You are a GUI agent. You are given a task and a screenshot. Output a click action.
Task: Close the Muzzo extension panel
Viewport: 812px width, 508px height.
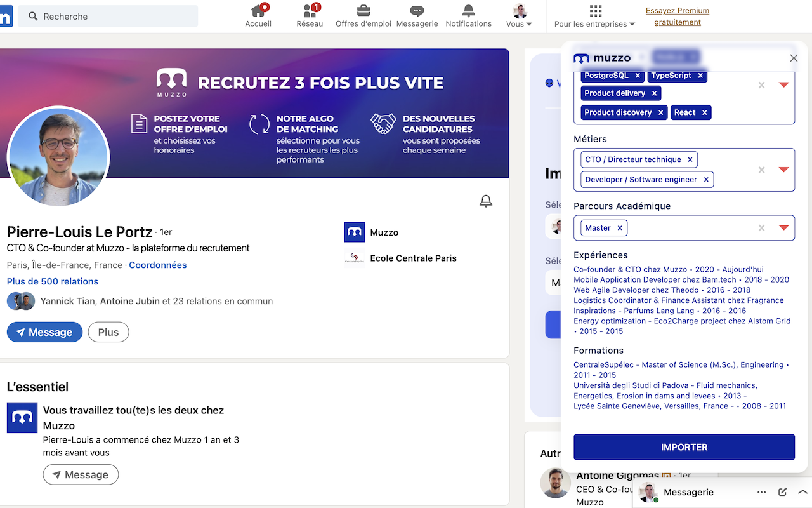tap(794, 58)
